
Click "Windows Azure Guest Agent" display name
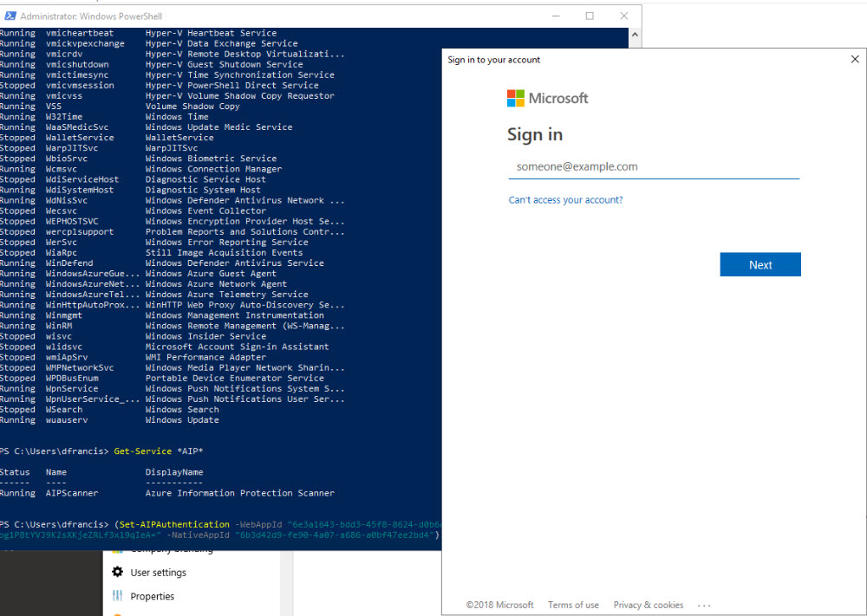click(212, 274)
